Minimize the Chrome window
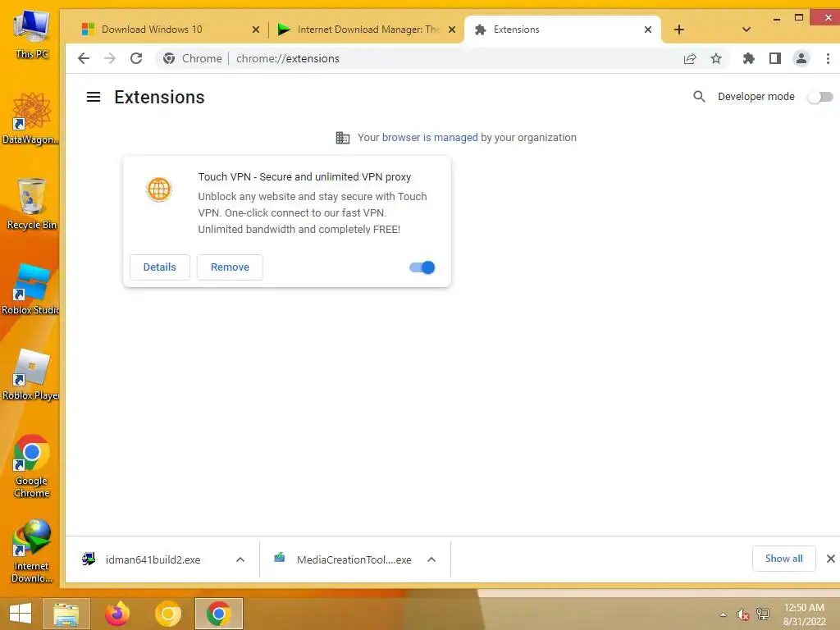 coord(777,19)
